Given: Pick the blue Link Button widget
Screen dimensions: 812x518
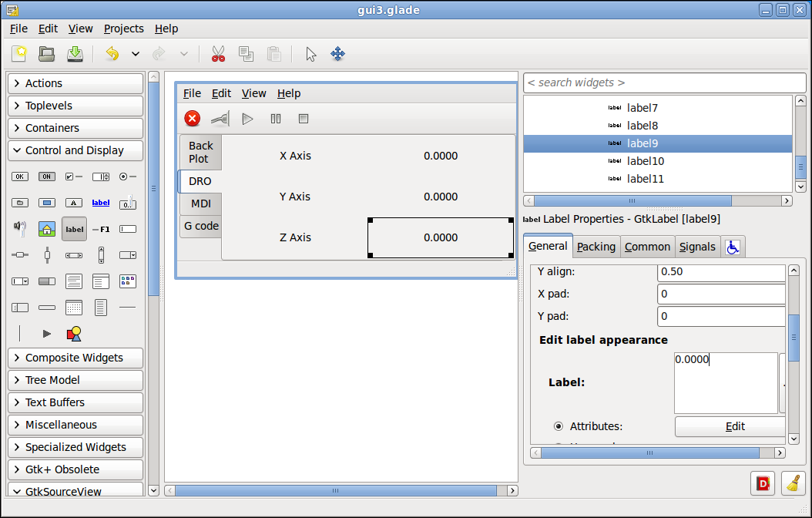Looking at the screenshot, I should coord(100,203).
